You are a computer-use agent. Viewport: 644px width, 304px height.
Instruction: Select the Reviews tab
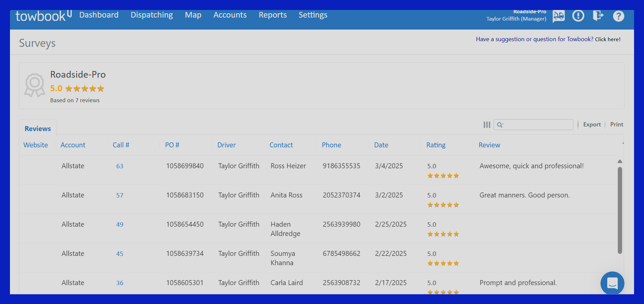click(37, 129)
